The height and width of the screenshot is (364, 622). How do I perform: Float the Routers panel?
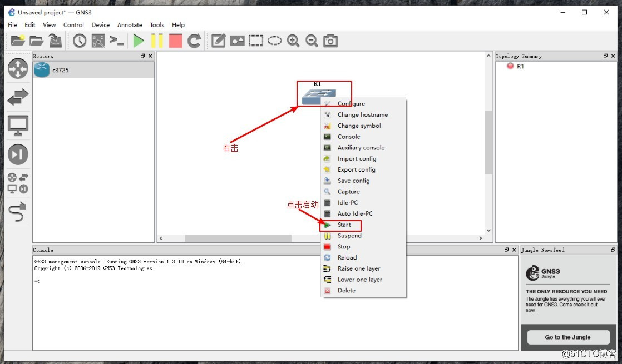coord(143,56)
